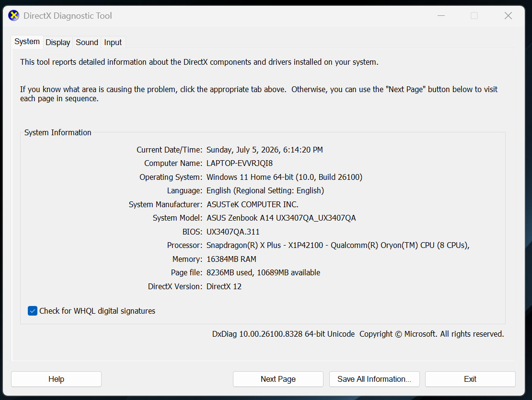Switch to the Input tab
Image resolution: width=532 pixels, height=400 pixels.
pos(113,42)
